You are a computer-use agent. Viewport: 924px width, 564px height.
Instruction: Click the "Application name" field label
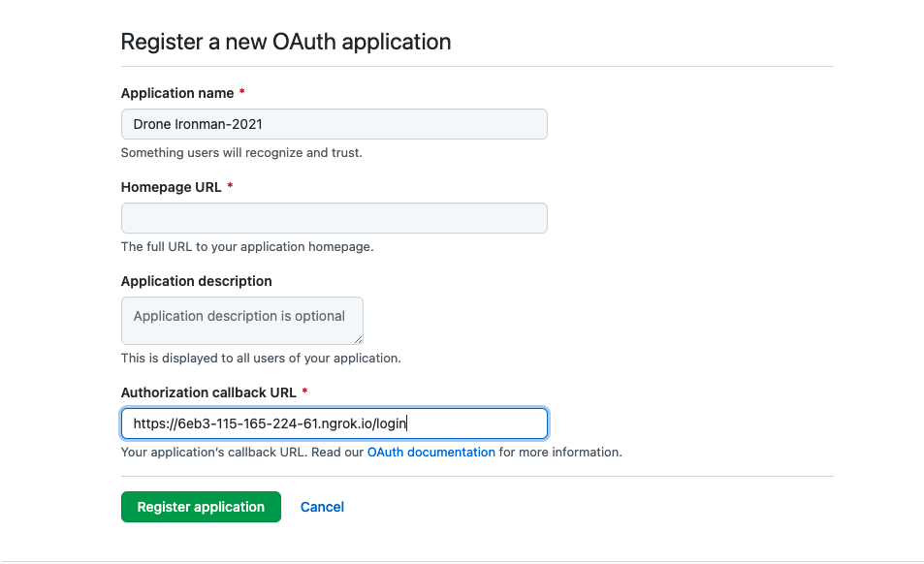coord(177,93)
